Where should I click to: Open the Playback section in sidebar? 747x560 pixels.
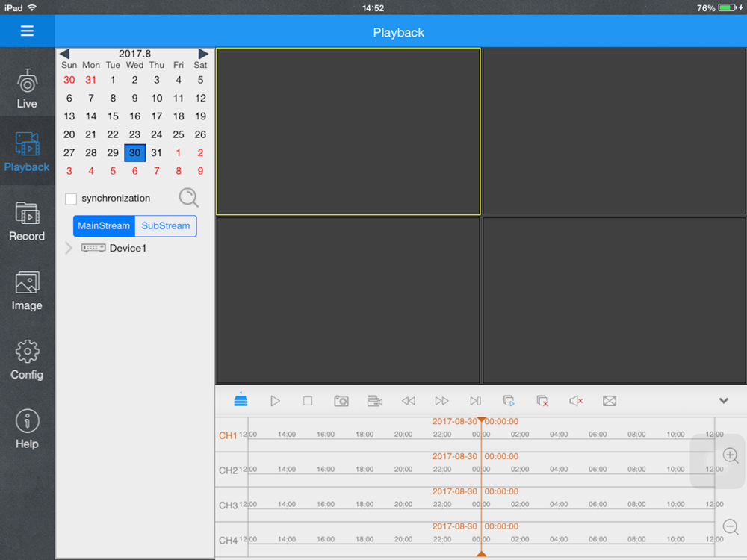pyautogui.click(x=27, y=152)
